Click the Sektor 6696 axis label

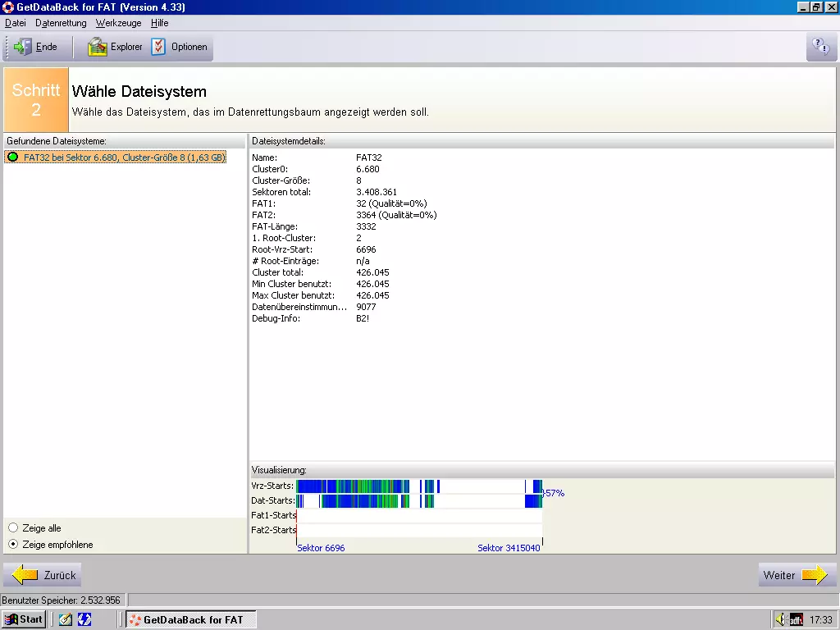pos(321,548)
